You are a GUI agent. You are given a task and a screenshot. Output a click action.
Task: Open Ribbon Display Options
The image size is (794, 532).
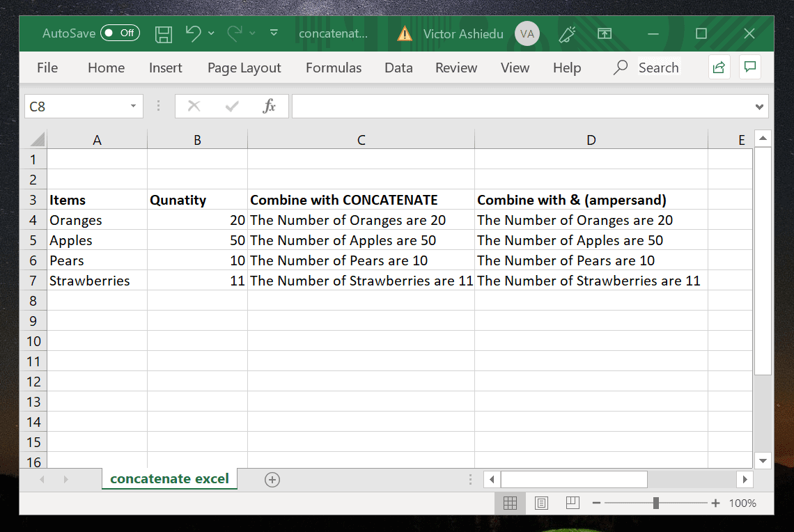(x=605, y=33)
